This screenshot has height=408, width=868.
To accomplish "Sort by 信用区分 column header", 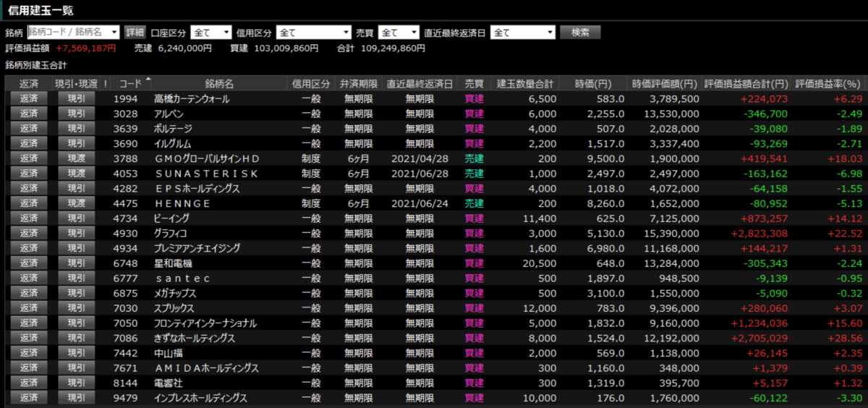I will [311, 83].
